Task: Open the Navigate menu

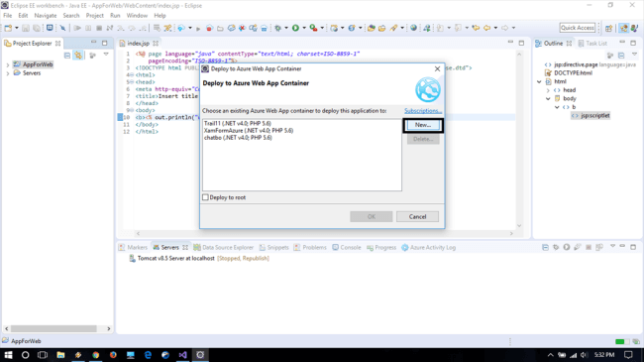Action: tap(46, 16)
